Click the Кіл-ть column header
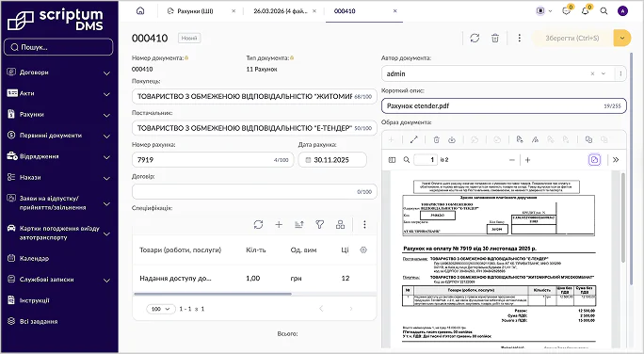Viewport: 644px width, 354px height. pyautogui.click(x=255, y=250)
